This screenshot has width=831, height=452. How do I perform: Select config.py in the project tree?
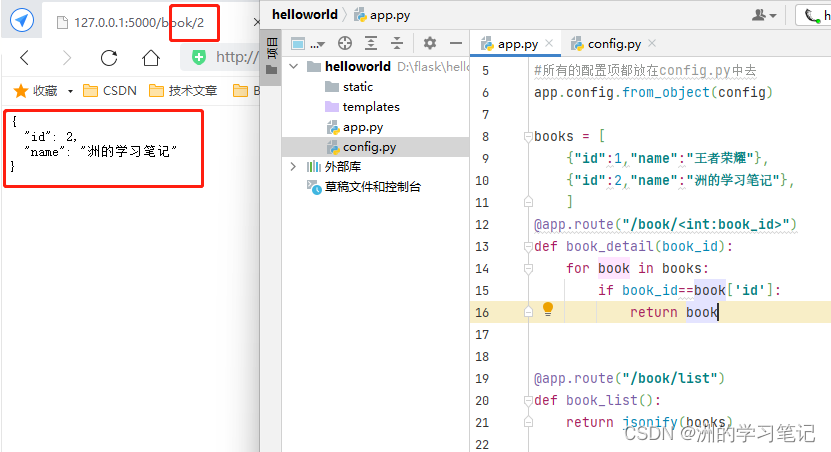(x=369, y=147)
